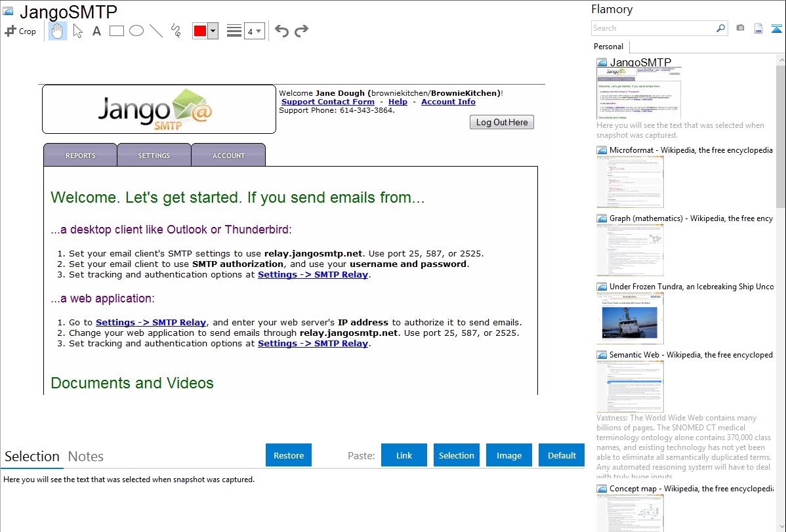Switch to the Notes tab

click(86, 457)
